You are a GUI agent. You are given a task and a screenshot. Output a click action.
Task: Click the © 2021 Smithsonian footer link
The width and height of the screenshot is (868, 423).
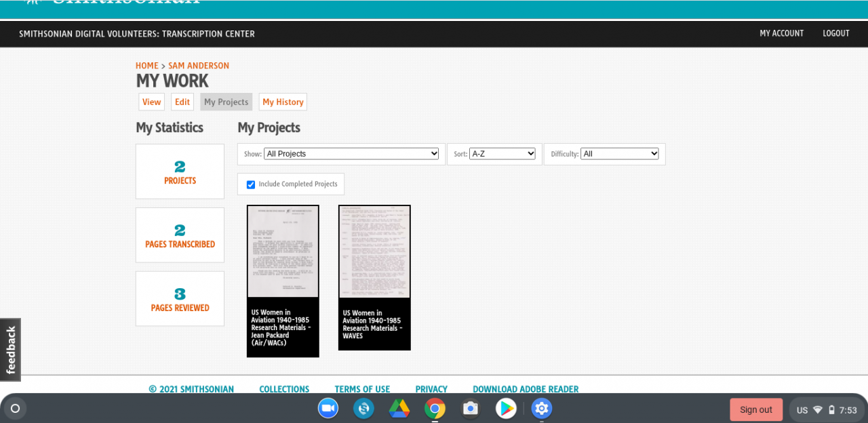(191, 389)
